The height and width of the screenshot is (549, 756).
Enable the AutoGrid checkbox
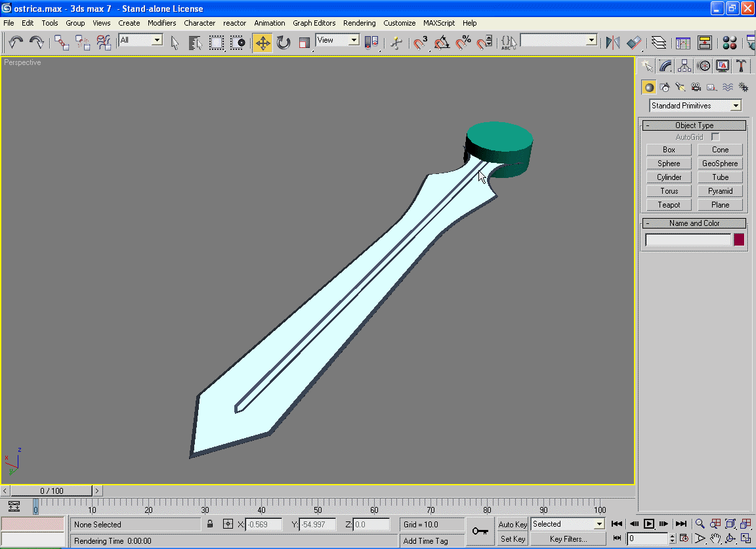point(715,137)
